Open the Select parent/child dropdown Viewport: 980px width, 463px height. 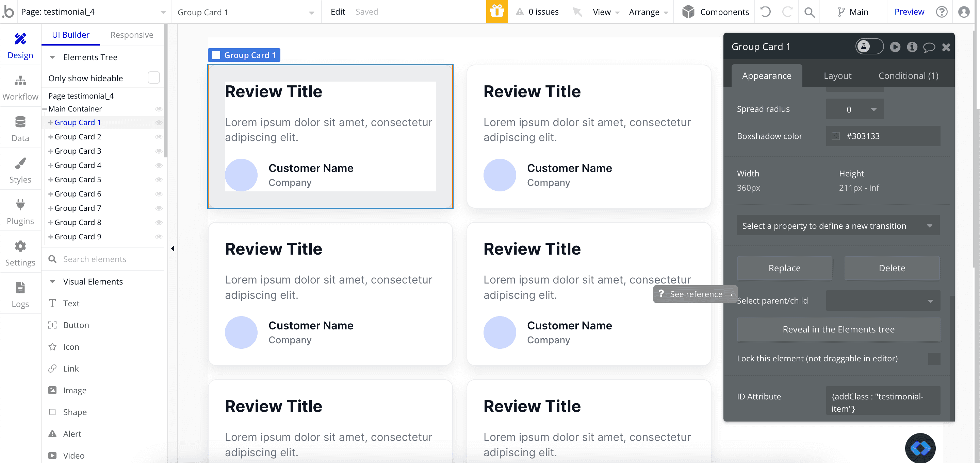(883, 301)
